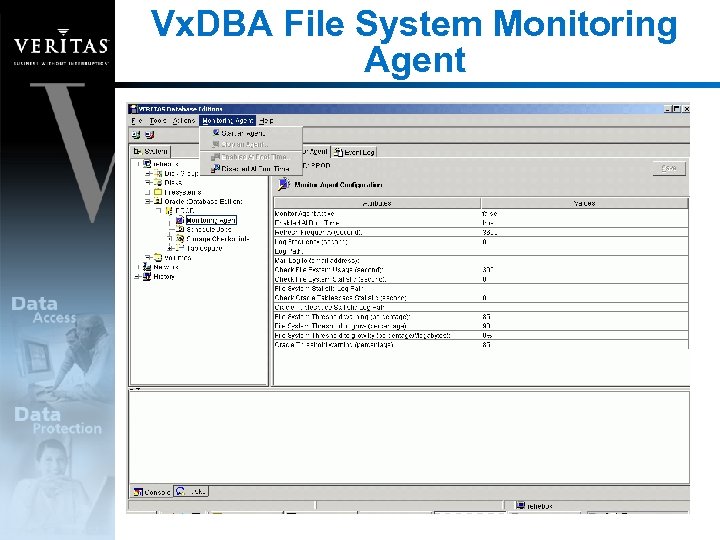Select Schedule Jobs in the tree
Screen dimensions: 720x540
209,229
